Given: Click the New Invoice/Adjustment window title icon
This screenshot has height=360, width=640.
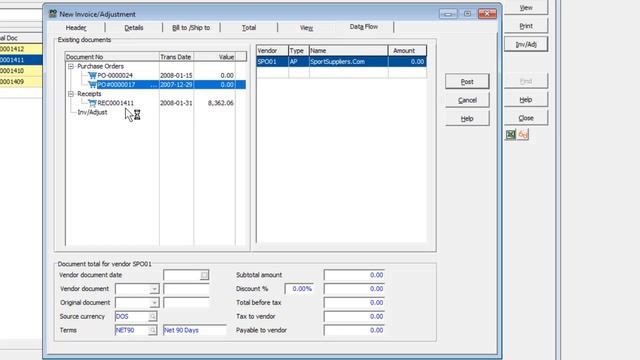Looking at the screenshot, I should [x=53, y=14].
